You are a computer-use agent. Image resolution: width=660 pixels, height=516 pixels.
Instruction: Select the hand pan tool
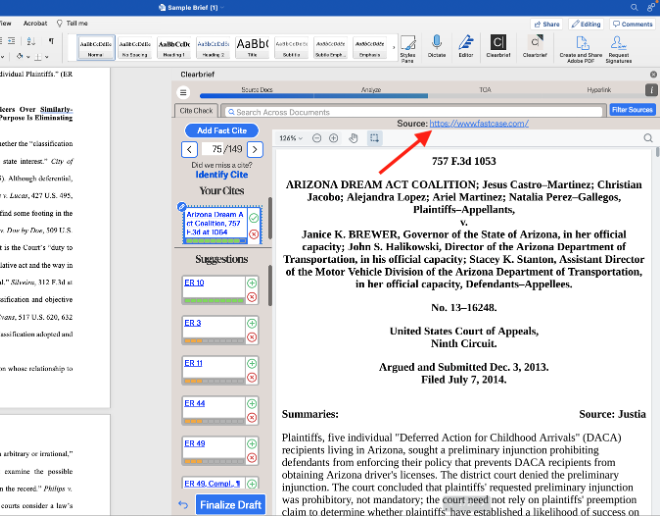pyautogui.click(x=353, y=138)
